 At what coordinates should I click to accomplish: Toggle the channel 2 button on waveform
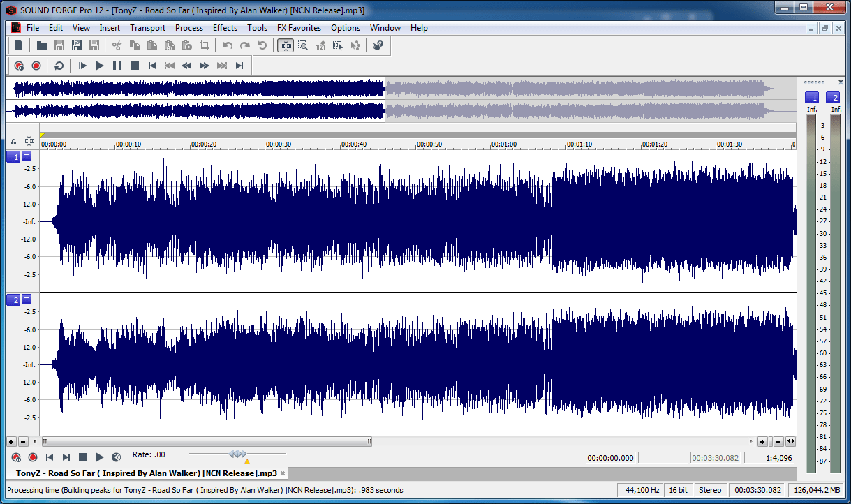pos(13,300)
